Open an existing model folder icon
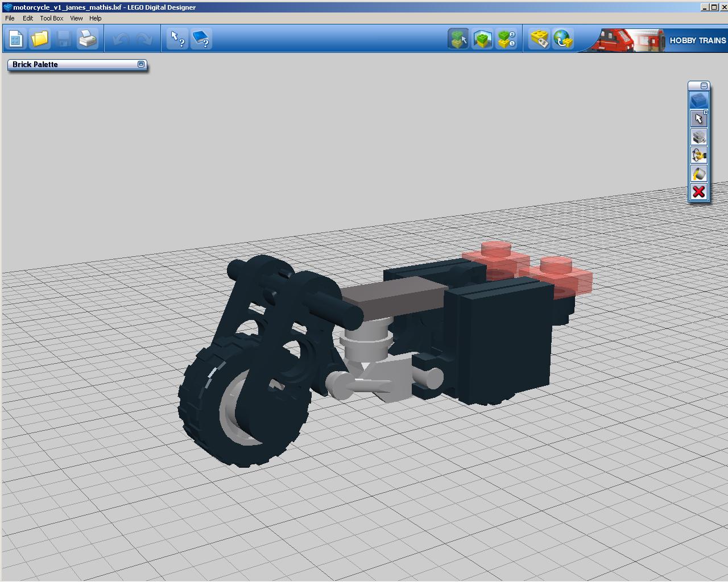Viewport: 728px width, 582px height. point(40,39)
